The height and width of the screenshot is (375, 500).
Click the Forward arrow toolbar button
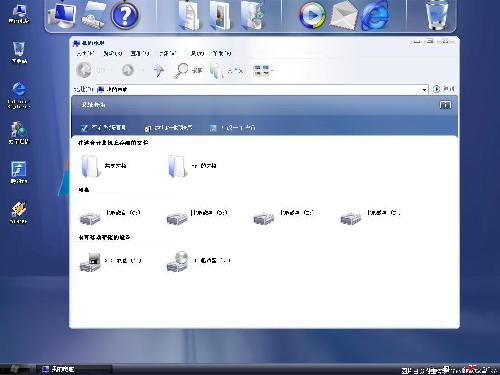tap(128, 70)
